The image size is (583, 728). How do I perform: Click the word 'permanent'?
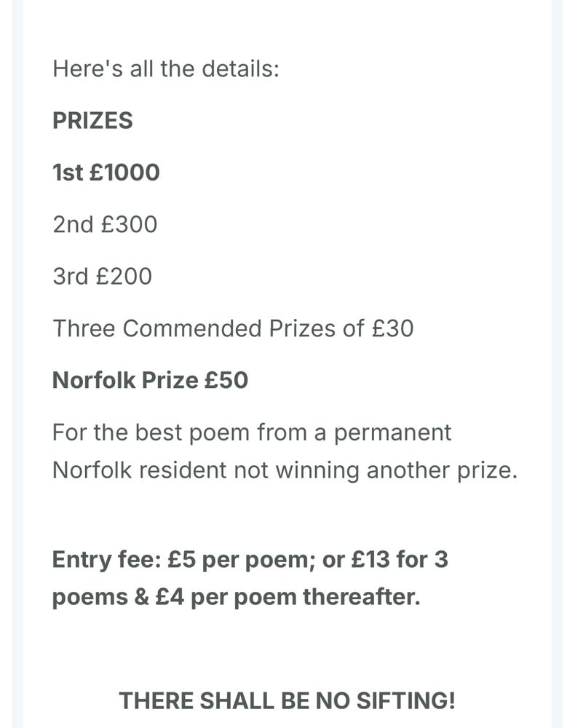click(393, 434)
